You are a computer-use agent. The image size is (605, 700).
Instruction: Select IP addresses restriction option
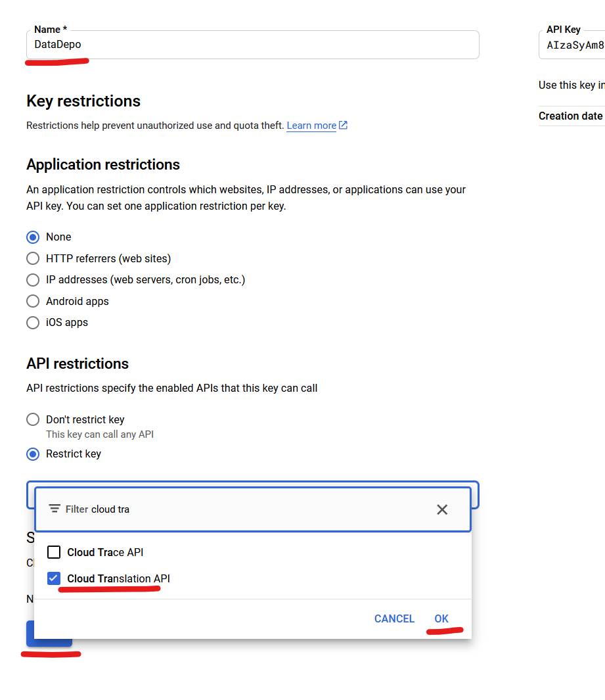click(33, 280)
